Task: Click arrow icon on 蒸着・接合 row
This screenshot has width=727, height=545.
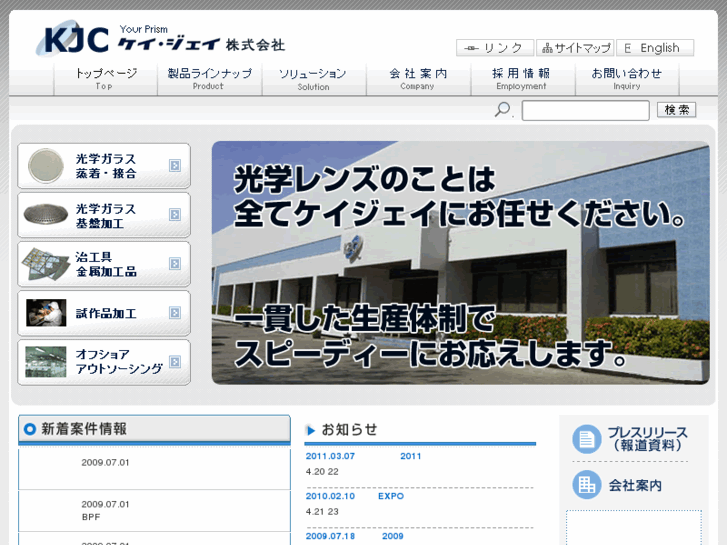Action: 175,166
